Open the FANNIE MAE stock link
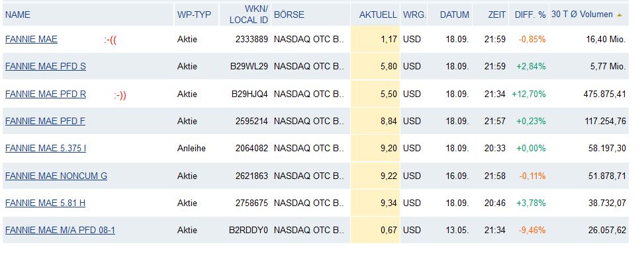The image size is (644, 253). pos(31,40)
